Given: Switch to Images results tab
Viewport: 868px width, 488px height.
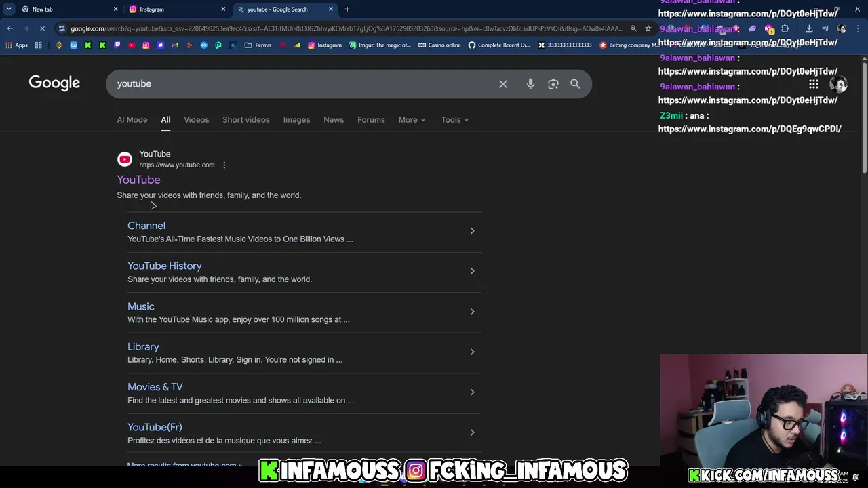Looking at the screenshot, I should coord(296,120).
